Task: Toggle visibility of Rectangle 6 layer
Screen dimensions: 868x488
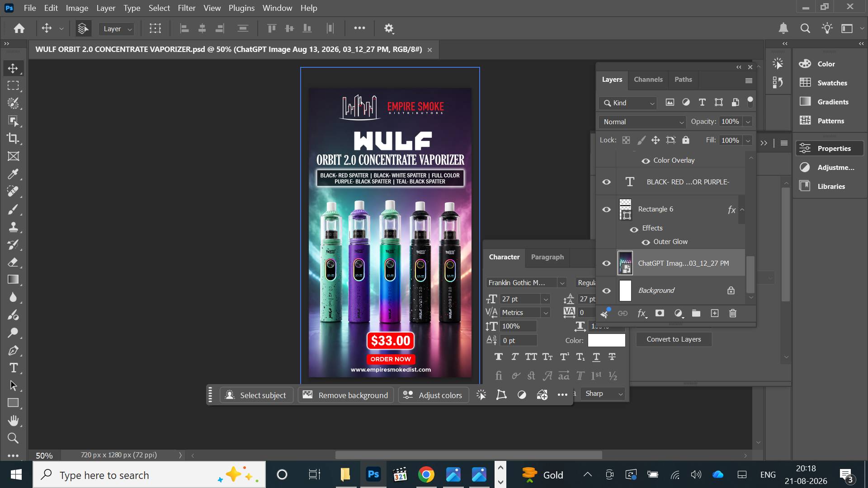Action: (x=607, y=209)
